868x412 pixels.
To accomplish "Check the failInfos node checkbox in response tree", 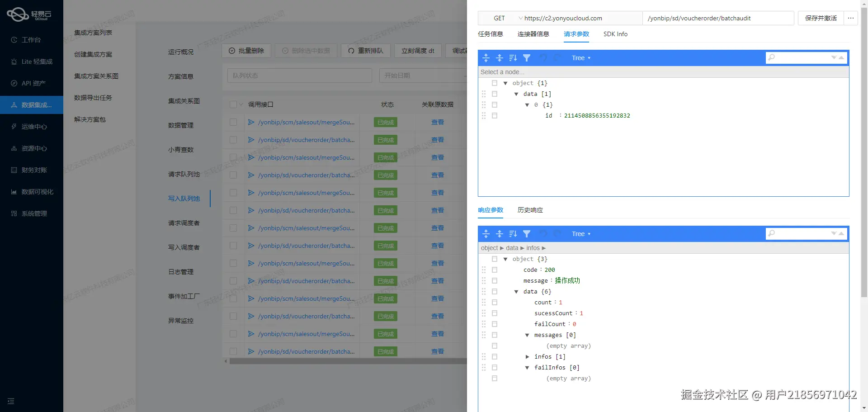I will (x=495, y=367).
